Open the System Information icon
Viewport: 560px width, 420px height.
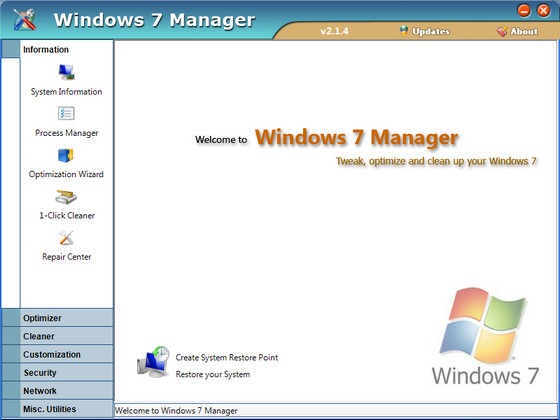pos(66,72)
